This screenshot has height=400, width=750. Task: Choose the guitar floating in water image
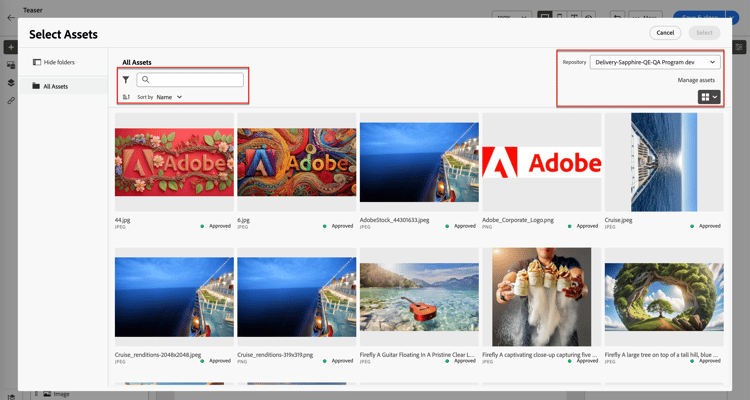[x=419, y=297]
